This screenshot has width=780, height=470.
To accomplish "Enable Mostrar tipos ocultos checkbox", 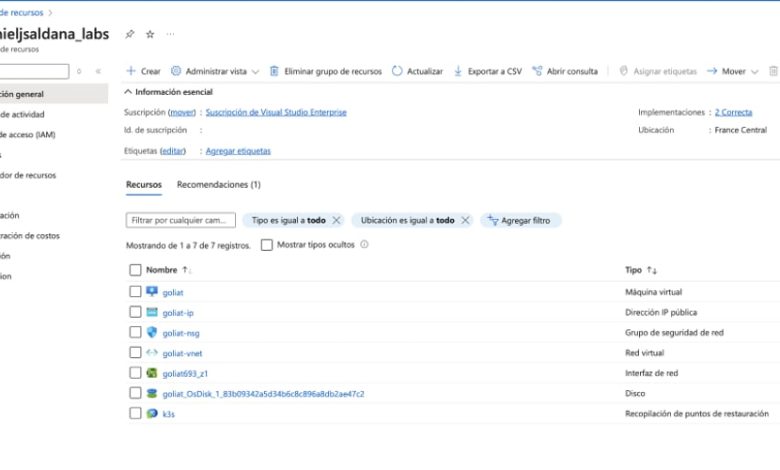I will [x=267, y=245].
